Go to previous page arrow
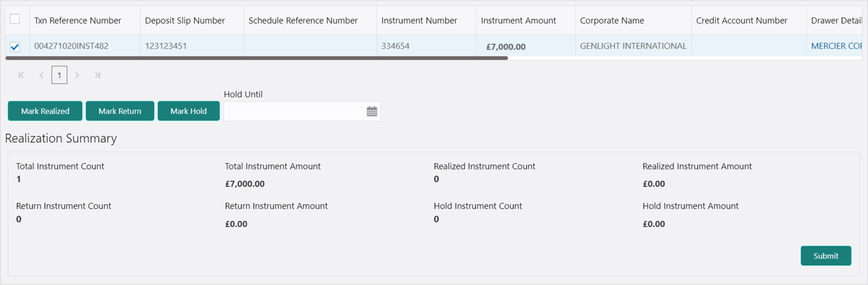 41,75
